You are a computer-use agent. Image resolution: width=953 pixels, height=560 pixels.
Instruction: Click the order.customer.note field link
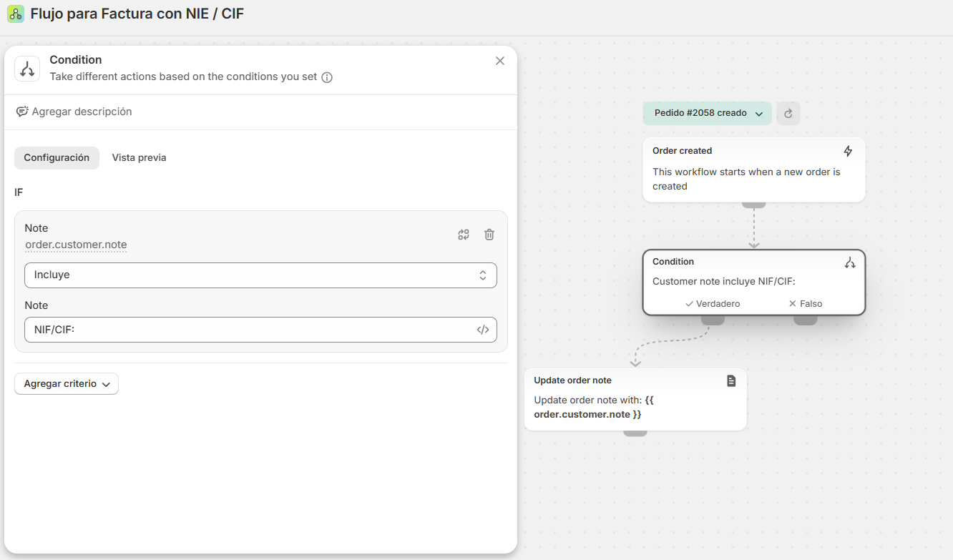(x=76, y=245)
